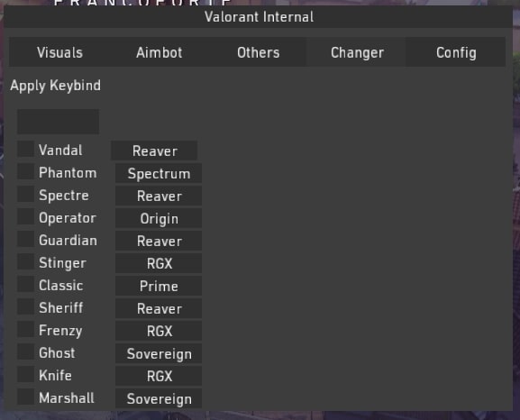Toggle the Phantom checkbox
The height and width of the screenshot is (420, 520).
click(25, 171)
